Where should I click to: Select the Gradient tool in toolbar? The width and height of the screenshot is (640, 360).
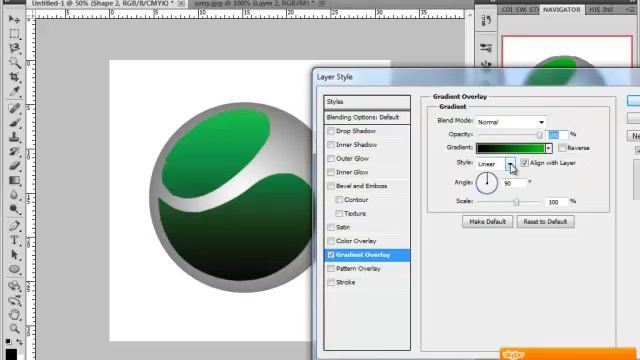coord(14,180)
